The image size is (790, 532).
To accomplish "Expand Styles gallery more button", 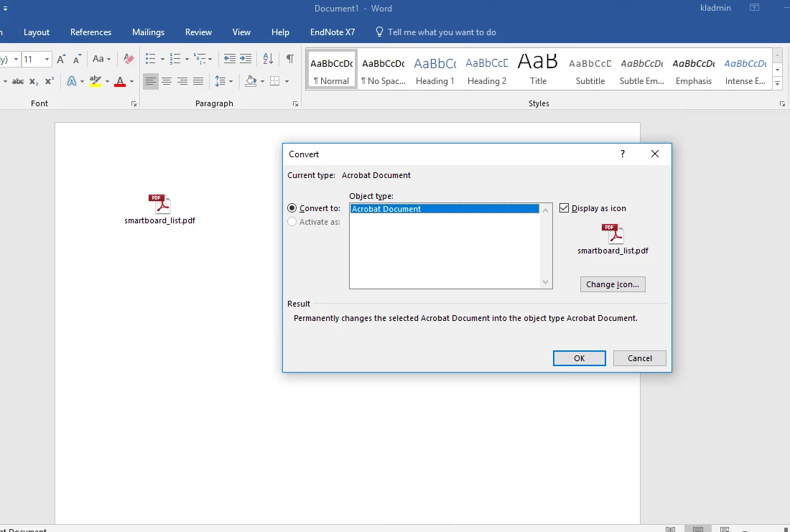I will (777, 83).
